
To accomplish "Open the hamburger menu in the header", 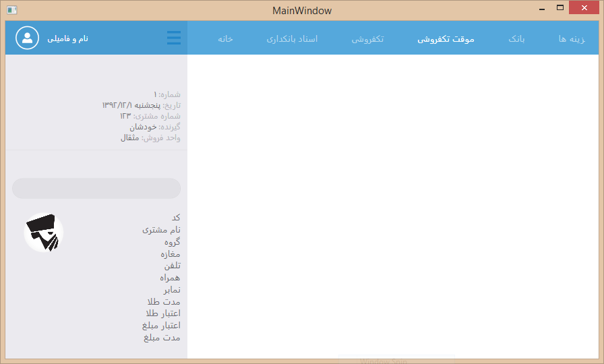I will [174, 38].
